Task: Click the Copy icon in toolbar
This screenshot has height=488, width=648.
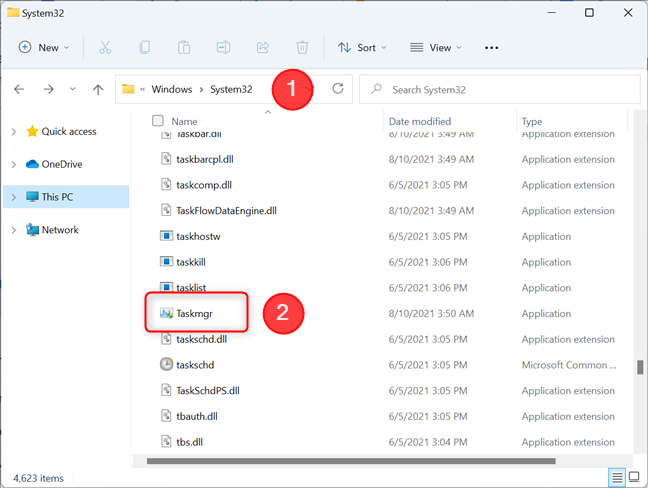Action: pyautogui.click(x=145, y=48)
